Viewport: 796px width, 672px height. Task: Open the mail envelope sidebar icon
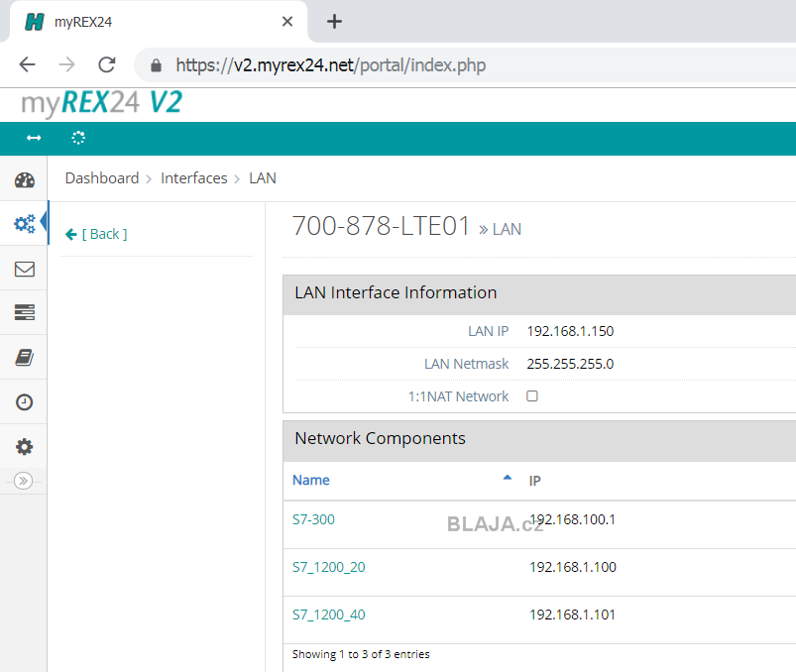tap(25, 269)
